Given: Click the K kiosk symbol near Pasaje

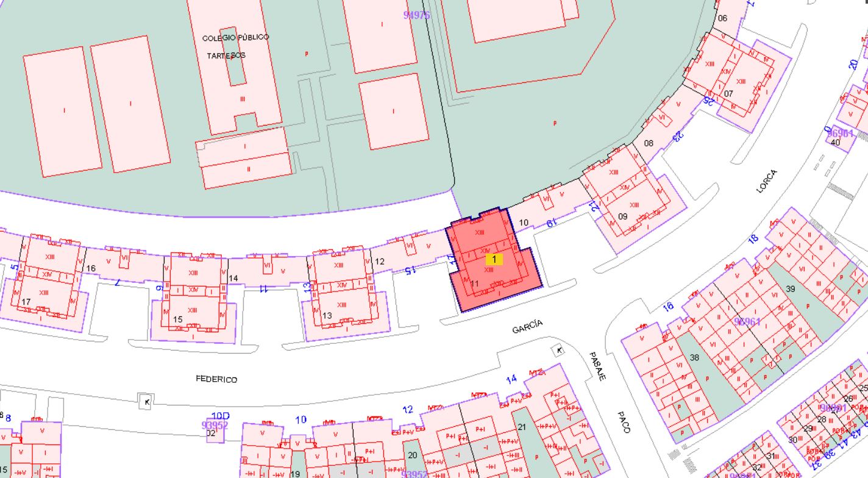Looking at the screenshot, I should coord(558,351).
